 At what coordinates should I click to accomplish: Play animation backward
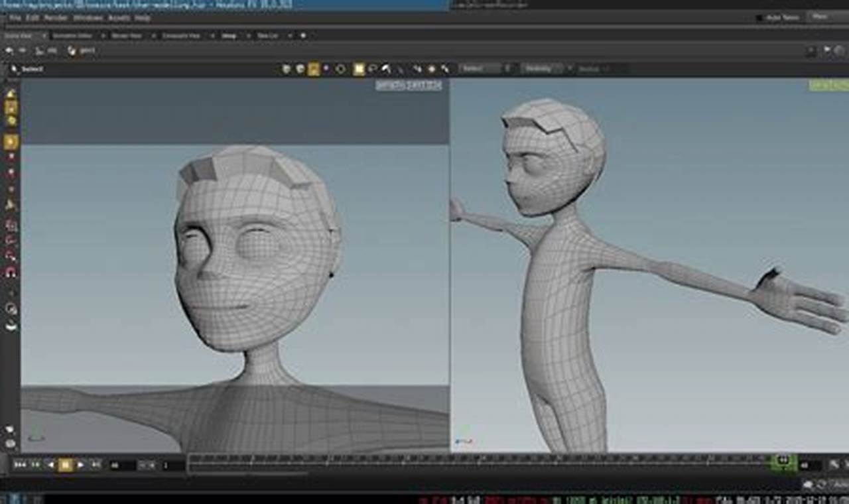tap(50, 465)
